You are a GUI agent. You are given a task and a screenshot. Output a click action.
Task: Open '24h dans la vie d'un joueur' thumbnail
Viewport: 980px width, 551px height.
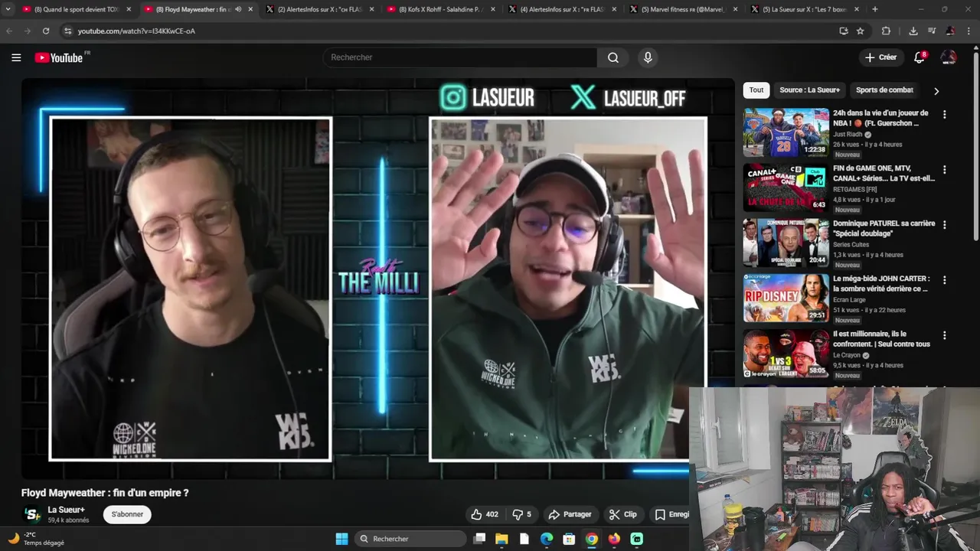(786, 132)
